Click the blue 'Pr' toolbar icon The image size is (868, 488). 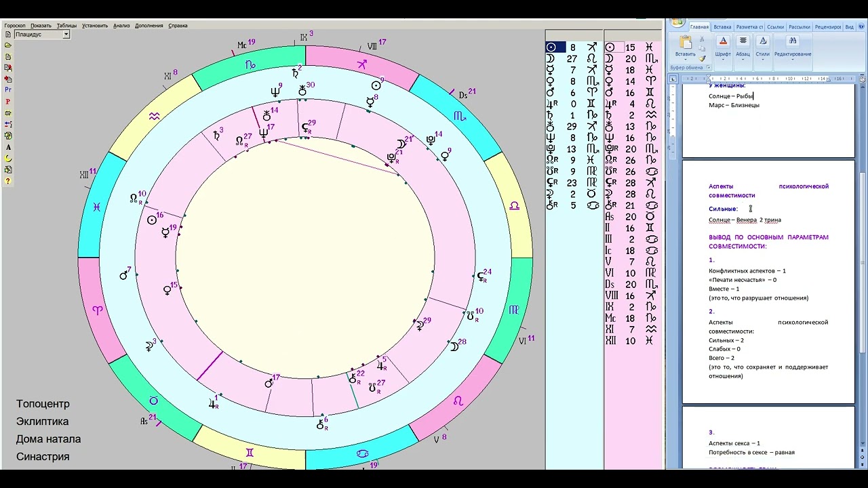[x=8, y=90]
